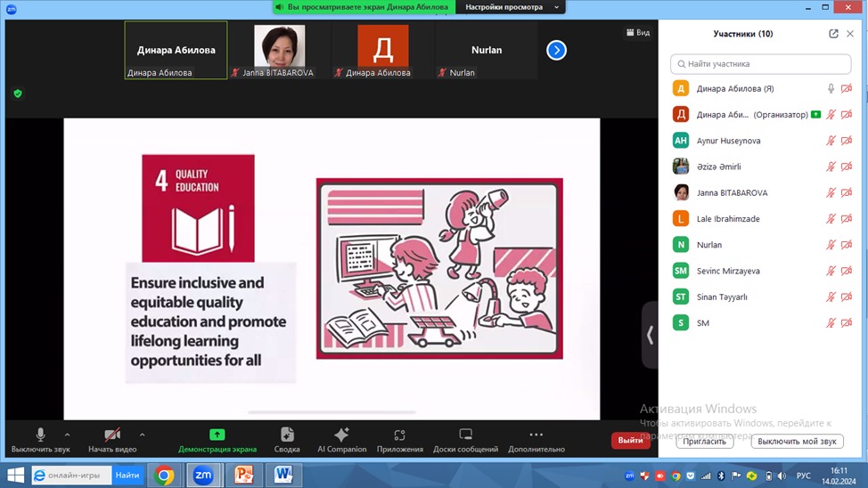
Task: Select participant Lale Ibrahimzade
Action: (x=760, y=218)
